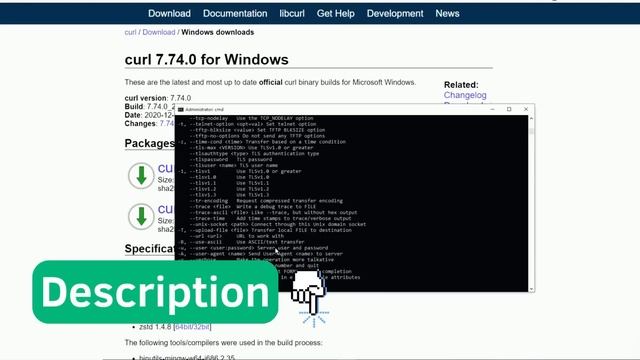The image size is (640, 360).
Task: Click the cmd vertical scrollbar thumb
Action: point(531,131)
